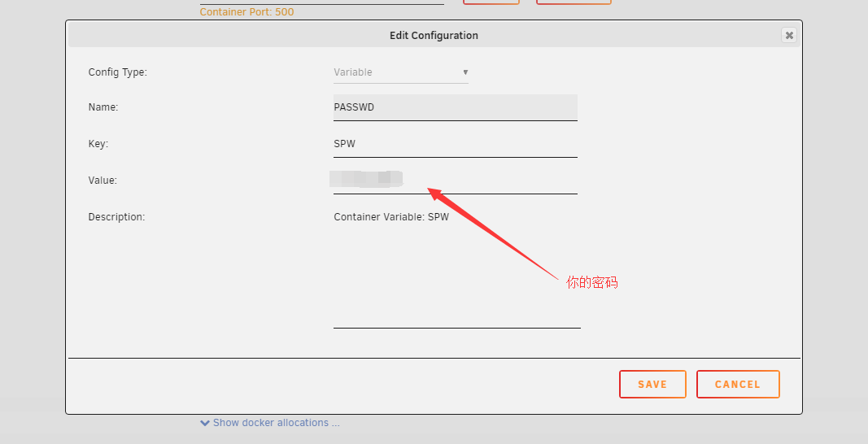This screenshot has width=868, height=444.
Task: Save the configuration
Action: coord(652,384)
